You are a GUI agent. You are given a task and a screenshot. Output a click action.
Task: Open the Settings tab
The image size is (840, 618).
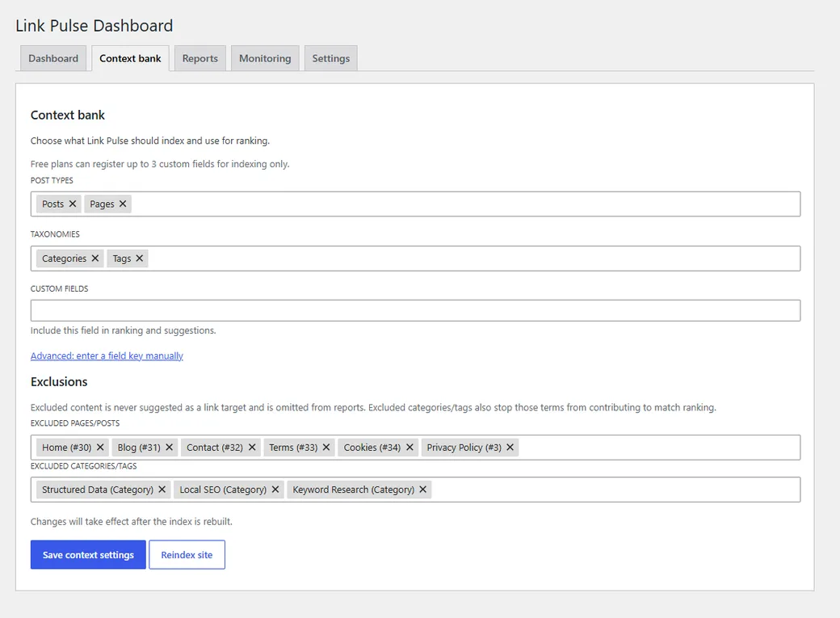(331, 58)
